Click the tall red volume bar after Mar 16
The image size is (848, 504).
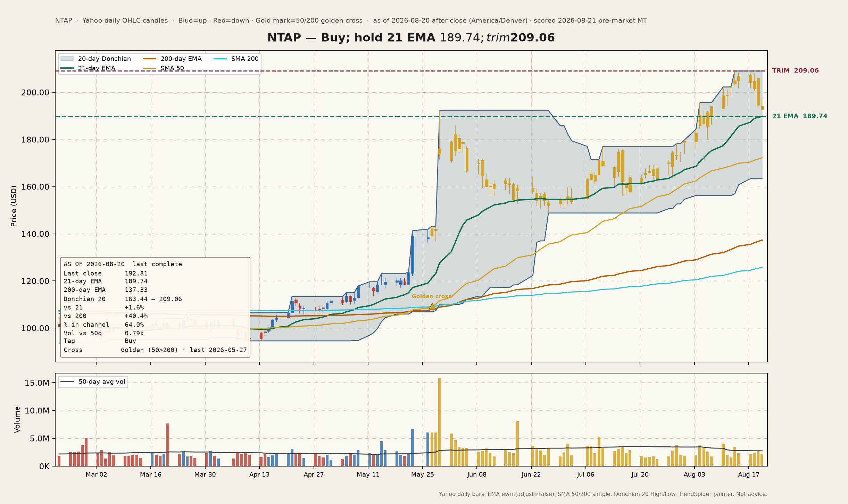(168, 445)
